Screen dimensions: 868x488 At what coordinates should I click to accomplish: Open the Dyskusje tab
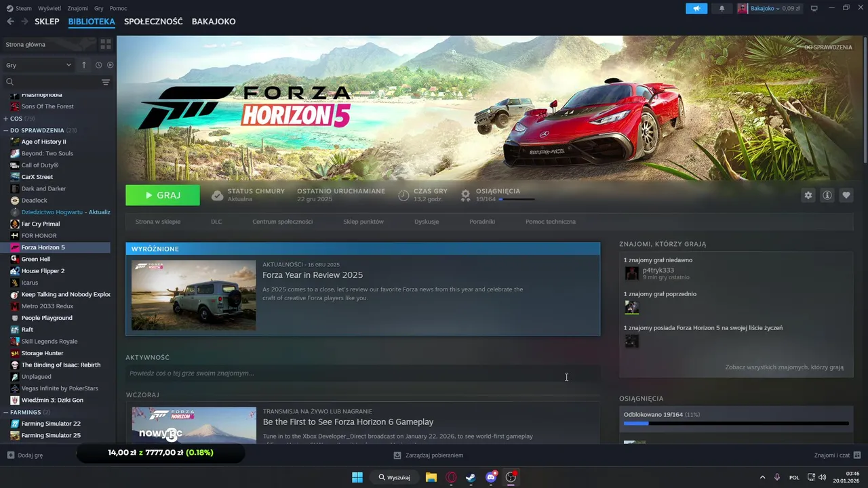[x=427, y=222]
